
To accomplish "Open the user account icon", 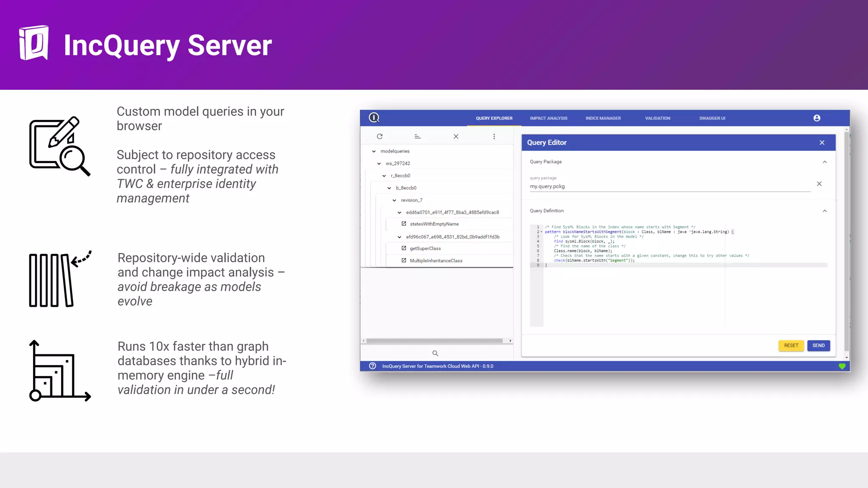I will [817, 118].
